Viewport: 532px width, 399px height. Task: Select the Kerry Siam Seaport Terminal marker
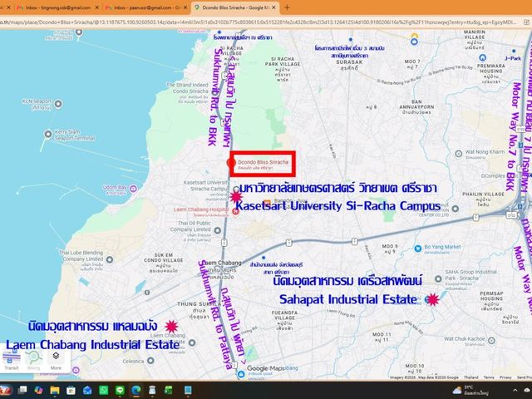(48, 135)
